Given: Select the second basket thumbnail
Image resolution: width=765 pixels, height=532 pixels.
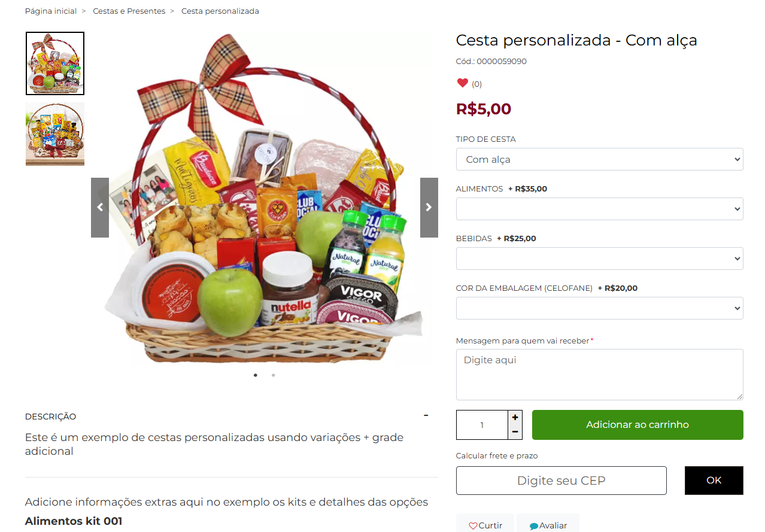Looking at the screenshot, I should [55, 134].
